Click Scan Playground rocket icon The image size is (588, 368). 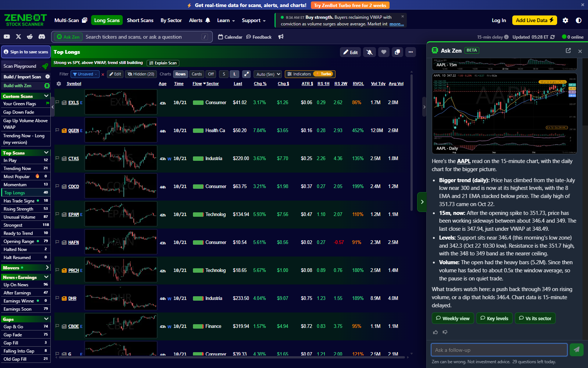(45, 66)
